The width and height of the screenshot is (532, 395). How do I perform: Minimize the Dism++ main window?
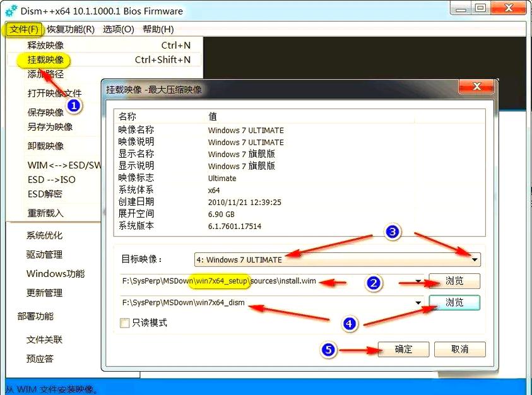[461, 8]
